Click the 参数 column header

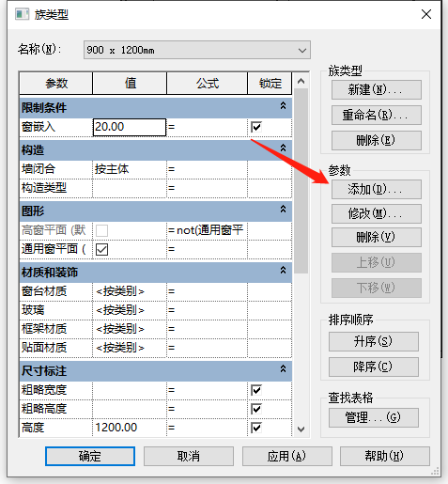(x=56, y=84)
